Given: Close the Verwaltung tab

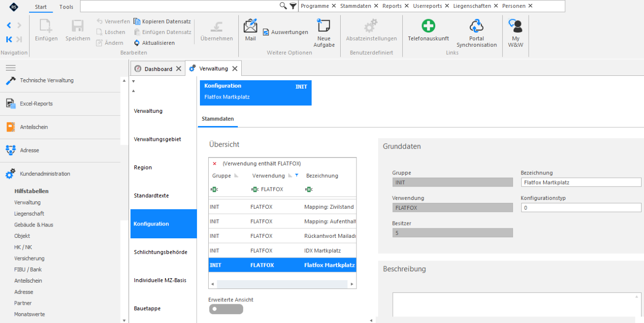Looking at the screenshot, I should tap(235, 69).
